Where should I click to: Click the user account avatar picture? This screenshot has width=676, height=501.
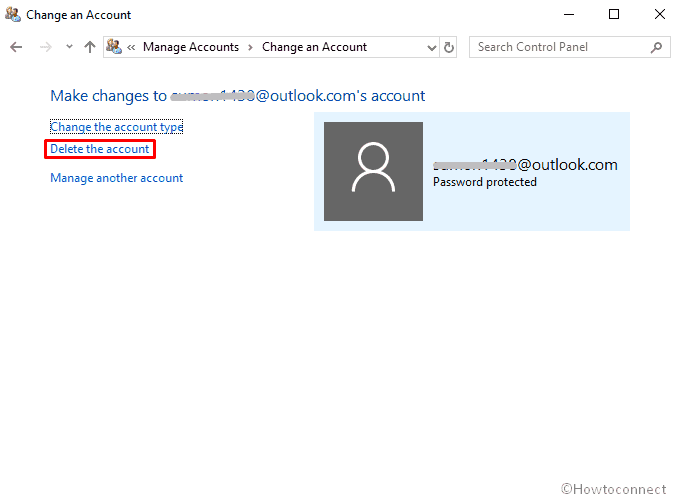(x=373, y=171)
